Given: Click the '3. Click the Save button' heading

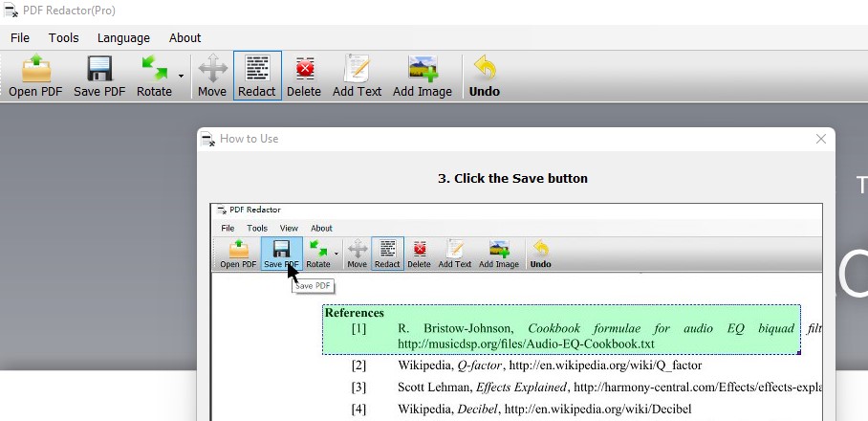Looking at the screenshot, I should pyautogui.click(x=512, y=178).
